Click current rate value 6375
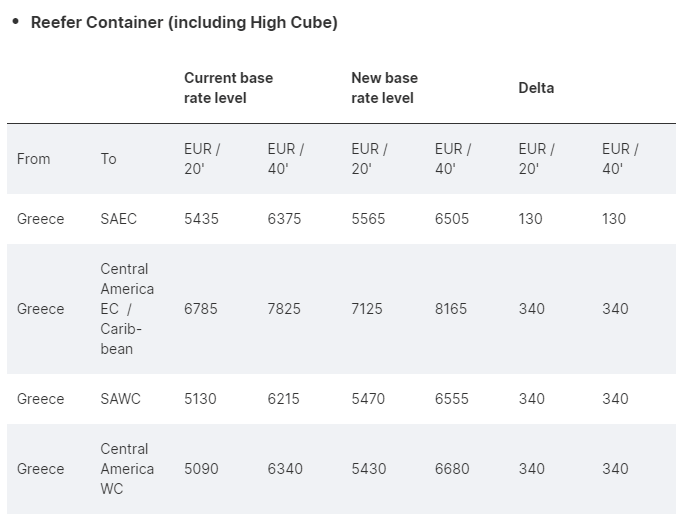This screenshot has width=679, height=518. click(284, 219)
